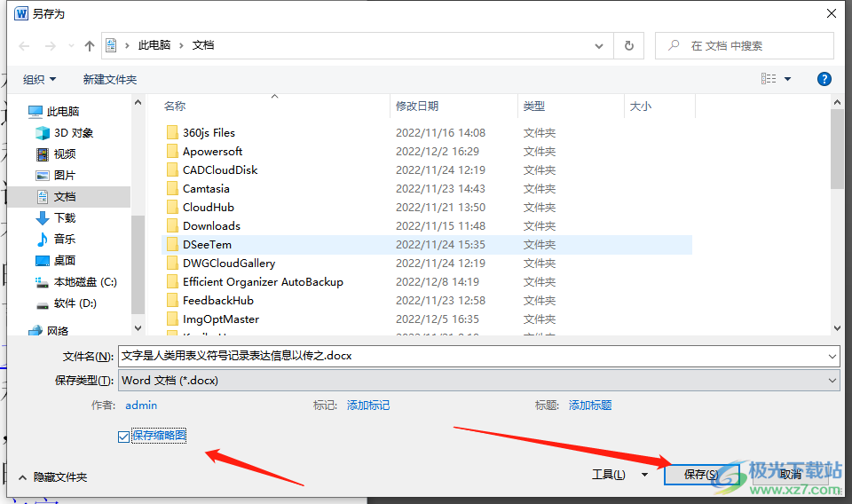Click the address bar document icon
The width and height of the screenshot is (852, 504).
tap(112, 45)
